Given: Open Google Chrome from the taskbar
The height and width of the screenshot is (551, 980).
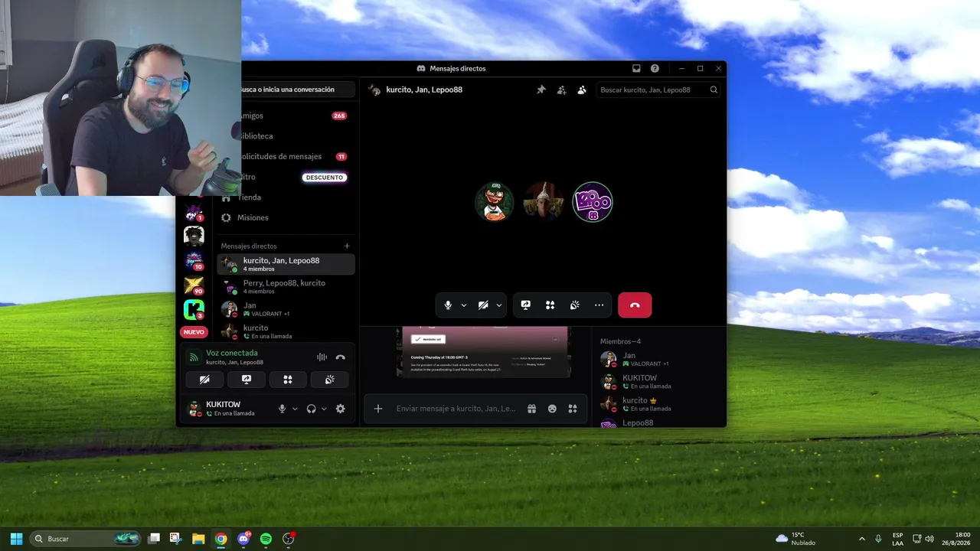Looking at the screenshot, I should click(x=220, y=539).
